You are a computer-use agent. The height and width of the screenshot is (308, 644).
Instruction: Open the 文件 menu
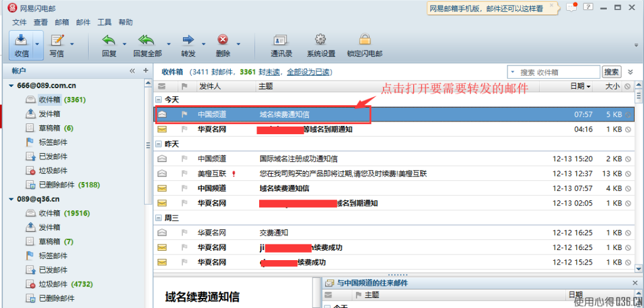[x=19, y=22]
